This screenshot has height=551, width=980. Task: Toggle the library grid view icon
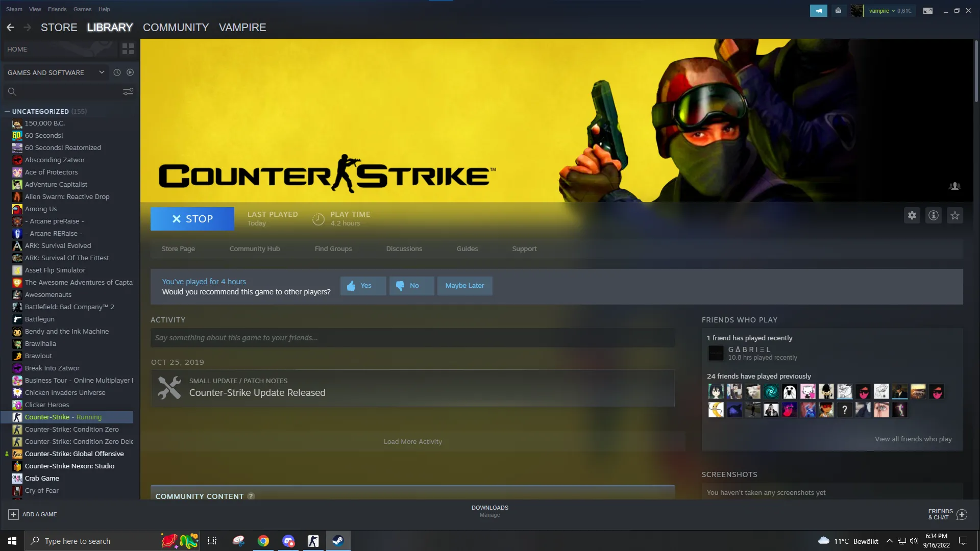(x=128, y=49)
